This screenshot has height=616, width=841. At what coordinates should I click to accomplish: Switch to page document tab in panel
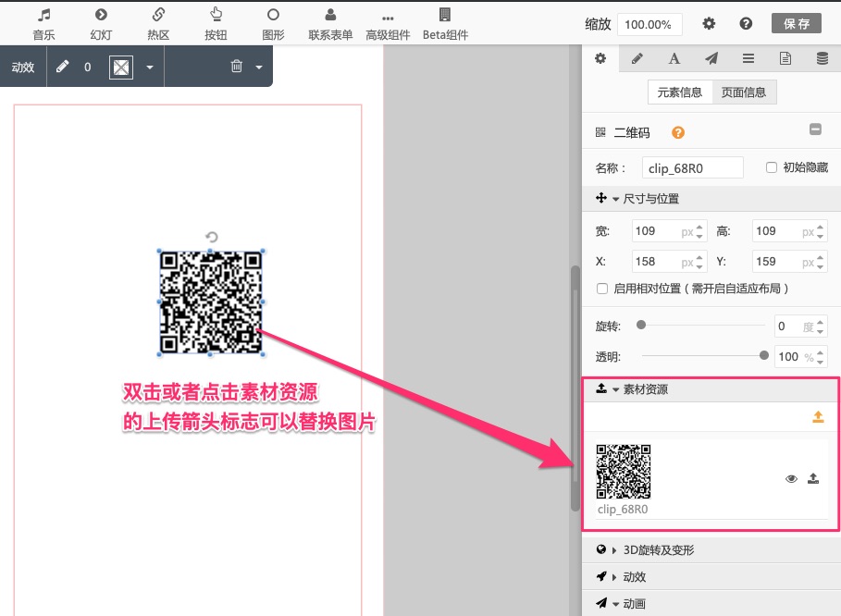tap(785, 58)
